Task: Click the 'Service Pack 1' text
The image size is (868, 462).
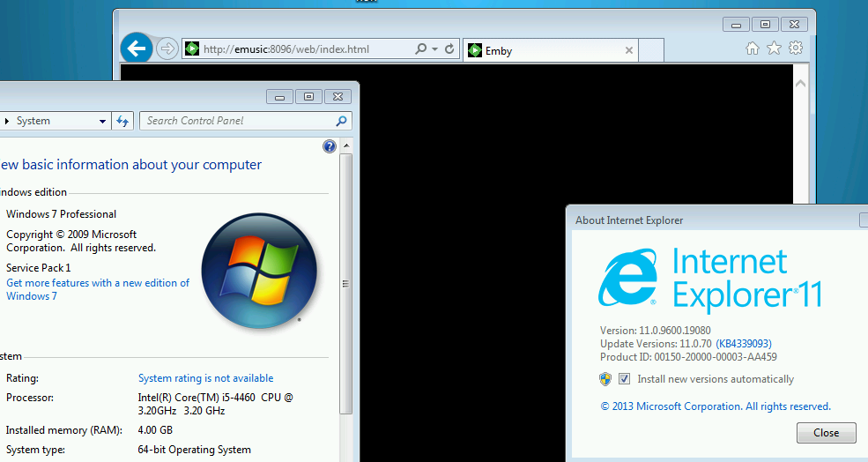Action: click(38, 268)
